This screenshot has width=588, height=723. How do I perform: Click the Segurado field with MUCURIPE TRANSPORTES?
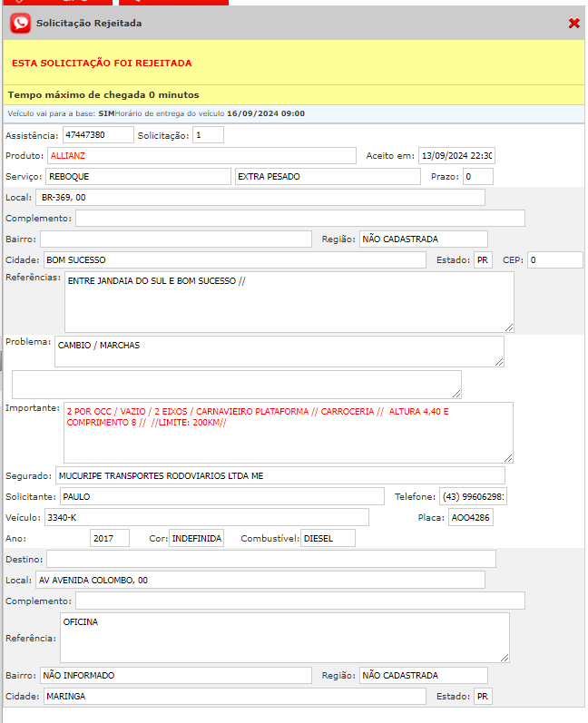click(x=279, y=475)
